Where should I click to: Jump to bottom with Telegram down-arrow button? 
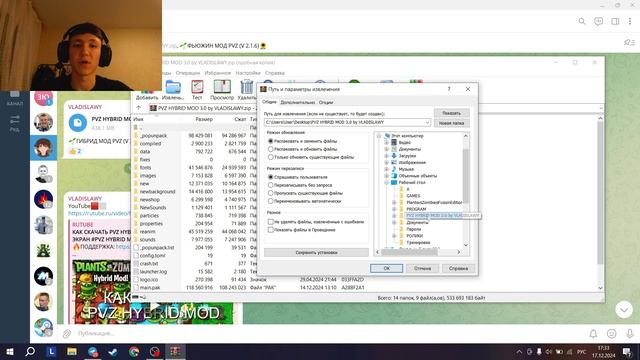click(624, 310)
